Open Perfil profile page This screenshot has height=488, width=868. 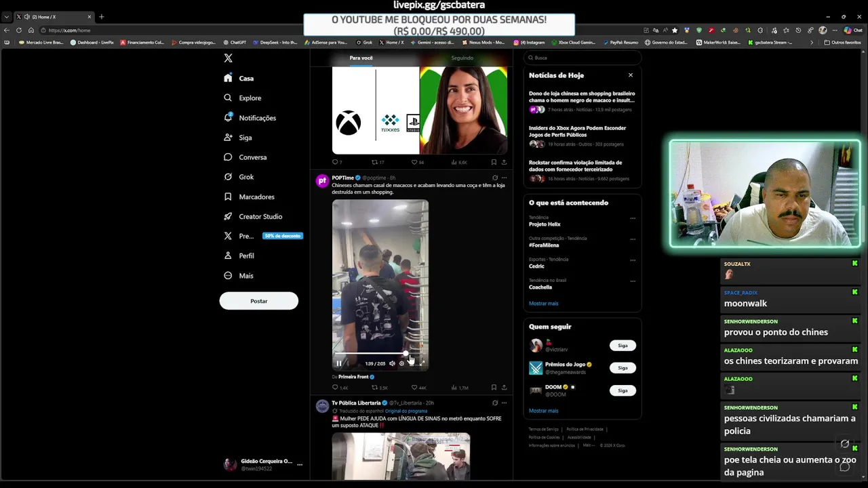239,256
